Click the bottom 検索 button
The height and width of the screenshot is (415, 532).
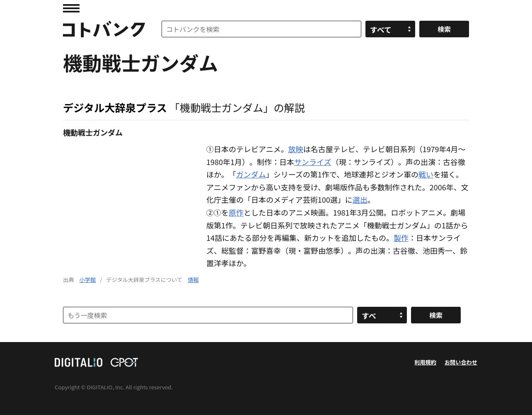tap(436, 315)
